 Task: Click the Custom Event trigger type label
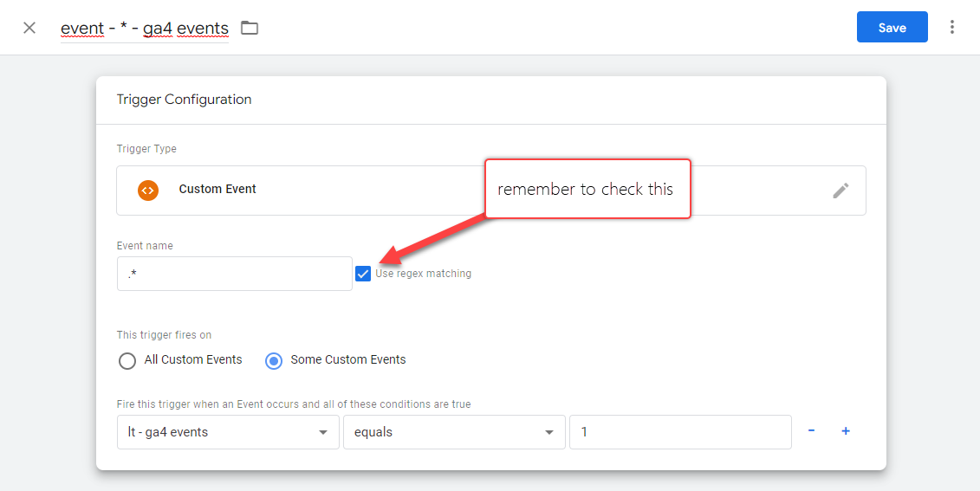[x=217, y=190]
